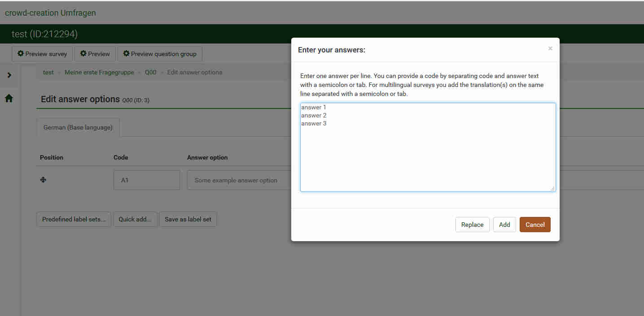The height and width of the screenshot is (316, 644).
Task: Click the Preview button with gear icon
Action: click(95, 54)
